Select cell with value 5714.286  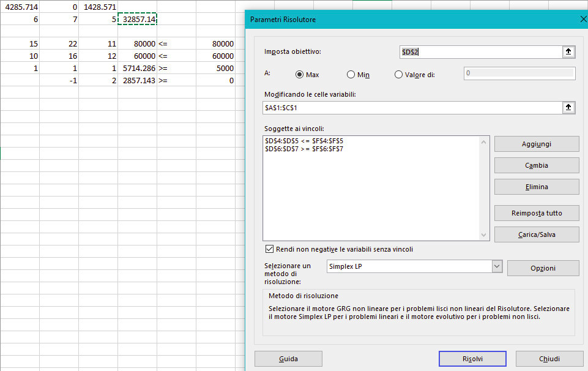pos(137,69)
